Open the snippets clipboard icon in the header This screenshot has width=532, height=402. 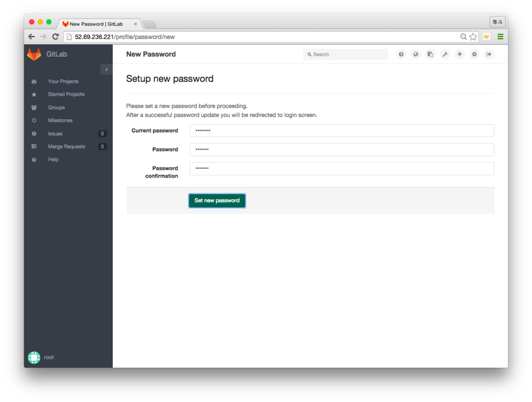pyautogui.click(x=430, y=55)
